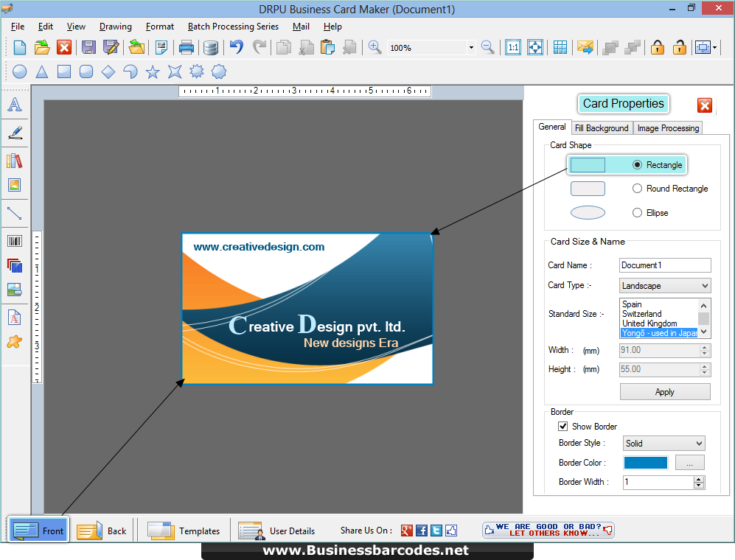
Task: Select the Round Rectangle radio button
Action: [x=637, y=189]
